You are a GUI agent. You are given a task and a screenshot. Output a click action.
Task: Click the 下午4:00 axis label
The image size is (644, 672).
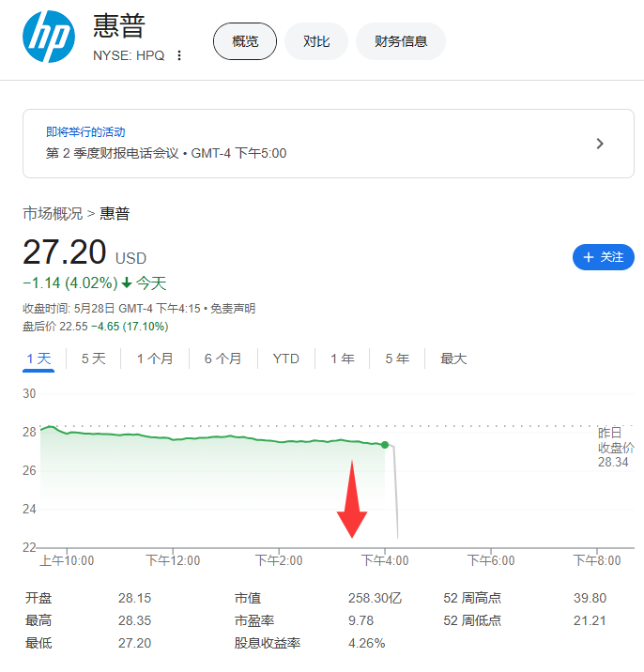[385, 560]
